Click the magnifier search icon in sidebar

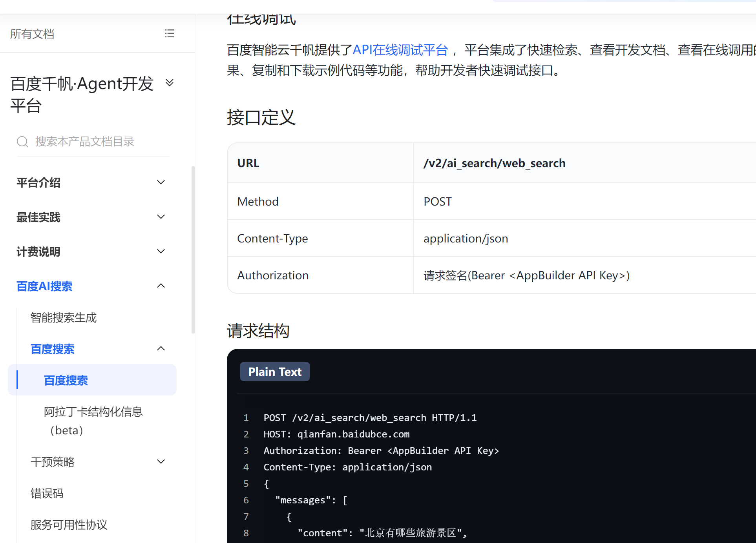pyautogui.click(x=22, y=142)
